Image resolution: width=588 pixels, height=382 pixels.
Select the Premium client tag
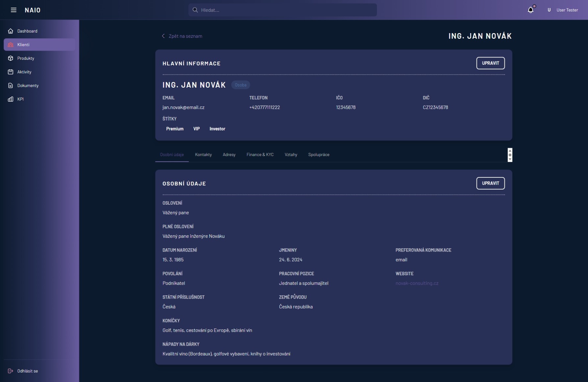pyautogui.click(x=175, y=129)
